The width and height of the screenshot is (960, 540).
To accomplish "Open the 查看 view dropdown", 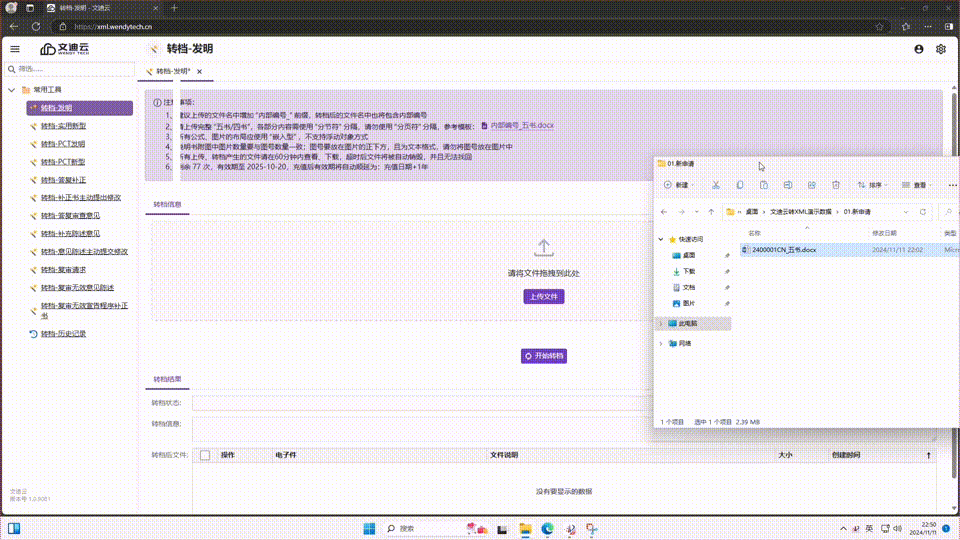I will coord(917,185).
